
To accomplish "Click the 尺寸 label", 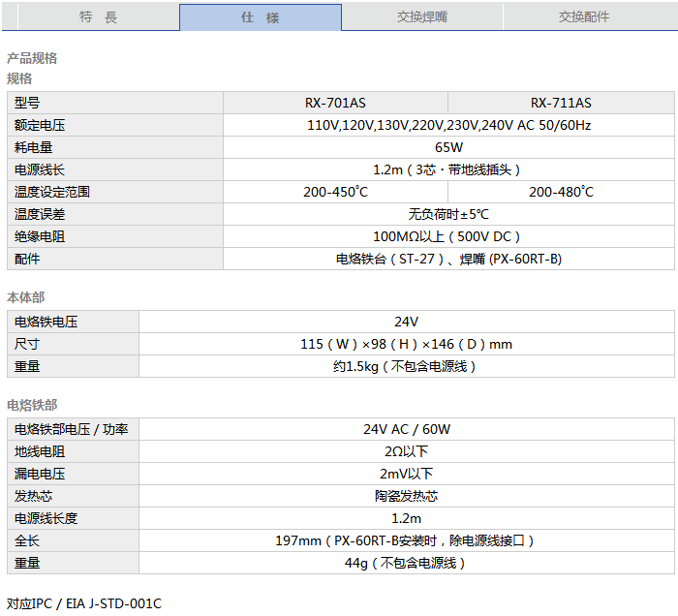I will tap(73, 344).
